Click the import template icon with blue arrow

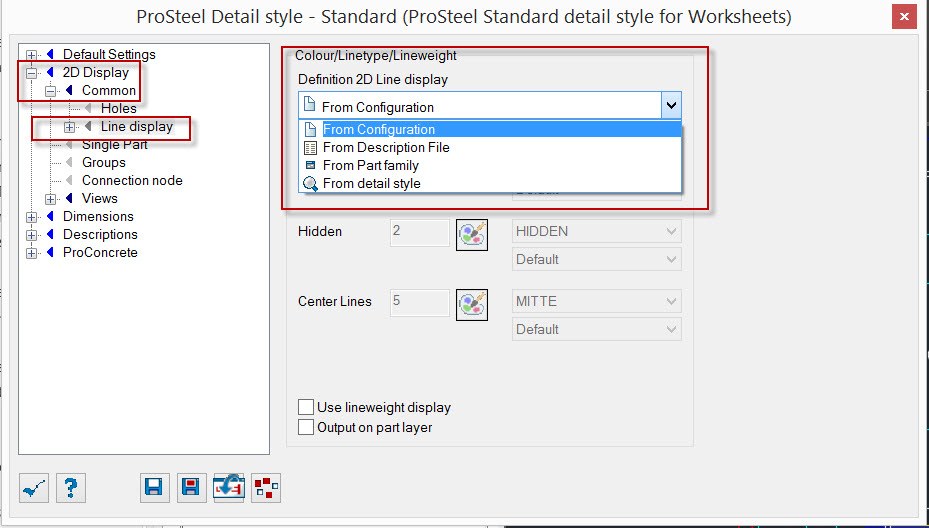[229, 488]
